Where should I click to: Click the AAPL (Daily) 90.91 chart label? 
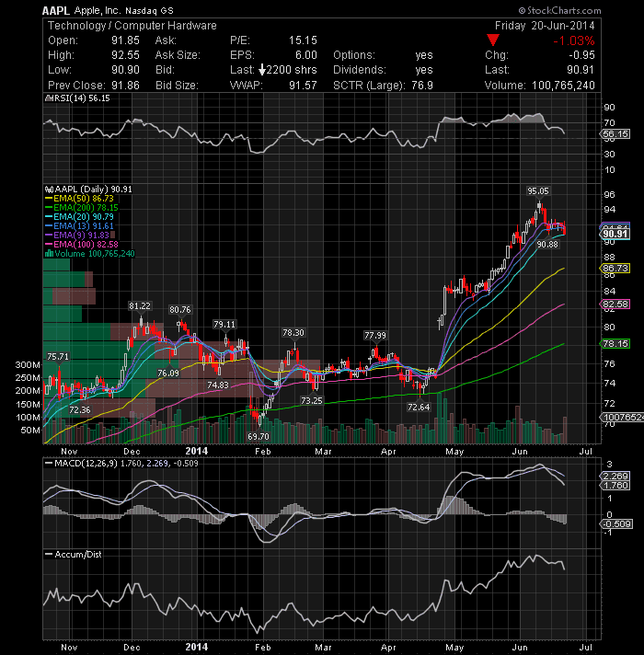(x=88, y=190)
